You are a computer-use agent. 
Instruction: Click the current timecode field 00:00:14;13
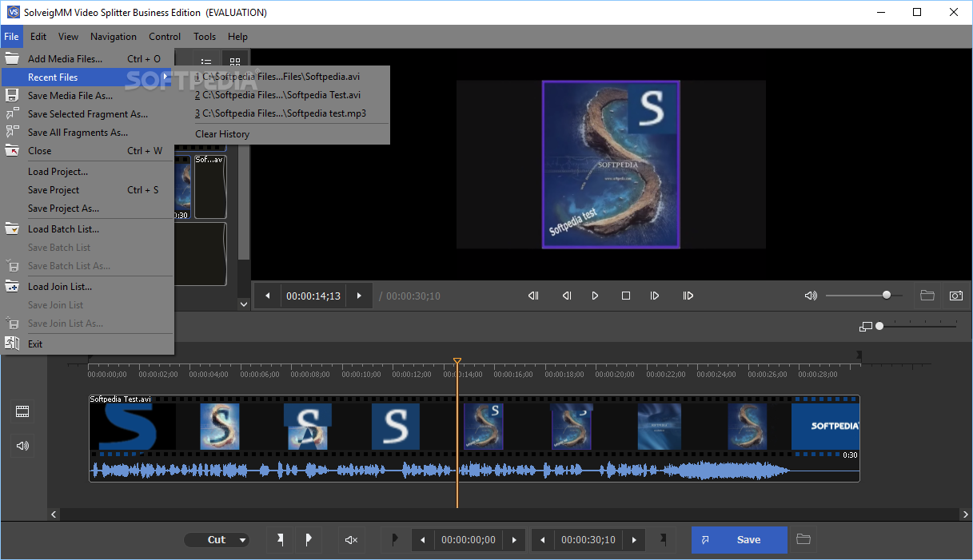tap(313, 296)
